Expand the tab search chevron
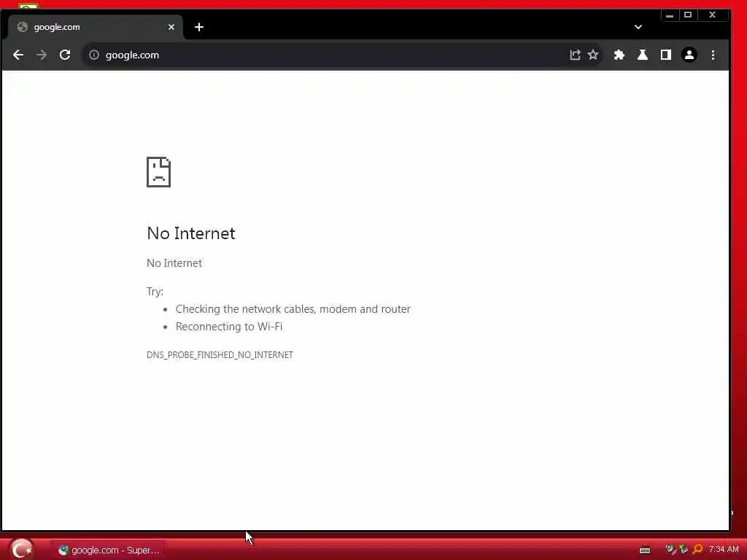 coord(638,27)
